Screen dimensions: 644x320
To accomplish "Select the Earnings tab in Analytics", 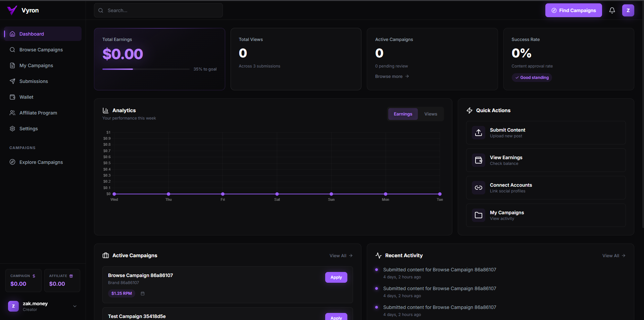I will click(402, 114).
